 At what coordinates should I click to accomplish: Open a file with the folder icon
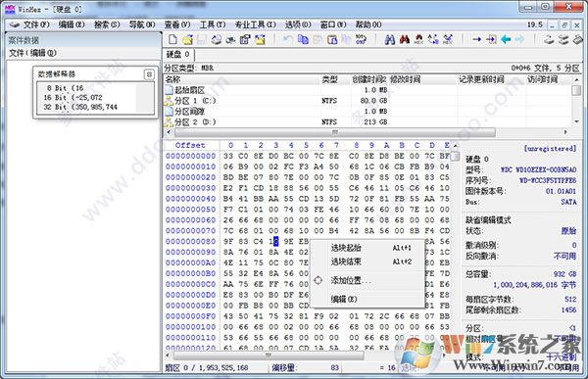click(x=187, y=39)
